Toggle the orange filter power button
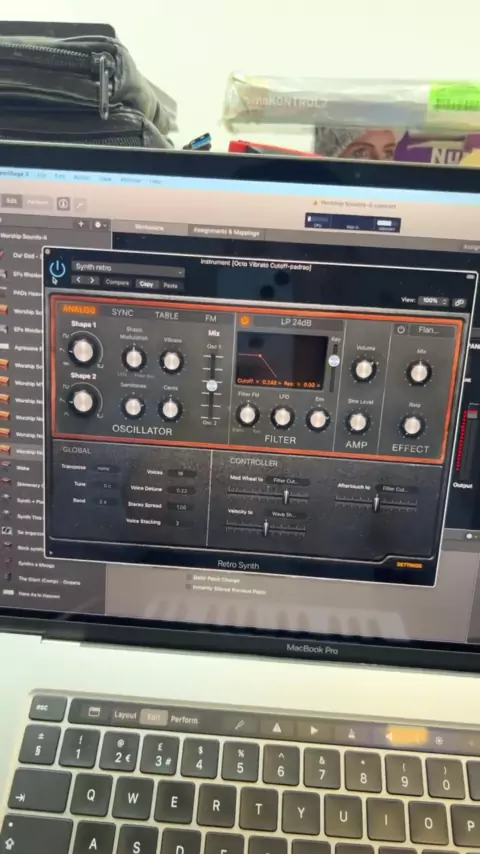 (245, 321)
